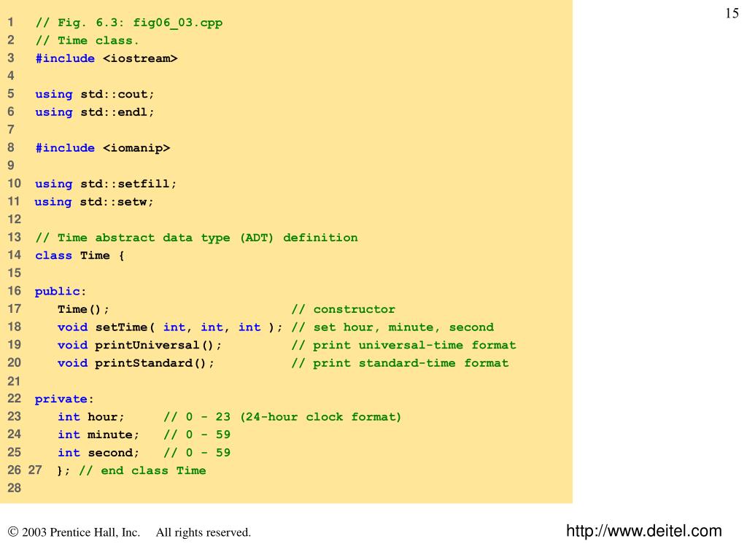Click the "void printStandard();" declaration
Image resolution: width=747 pixels, height=560 pixels.
pyautogui.click(x=136, y=363)
